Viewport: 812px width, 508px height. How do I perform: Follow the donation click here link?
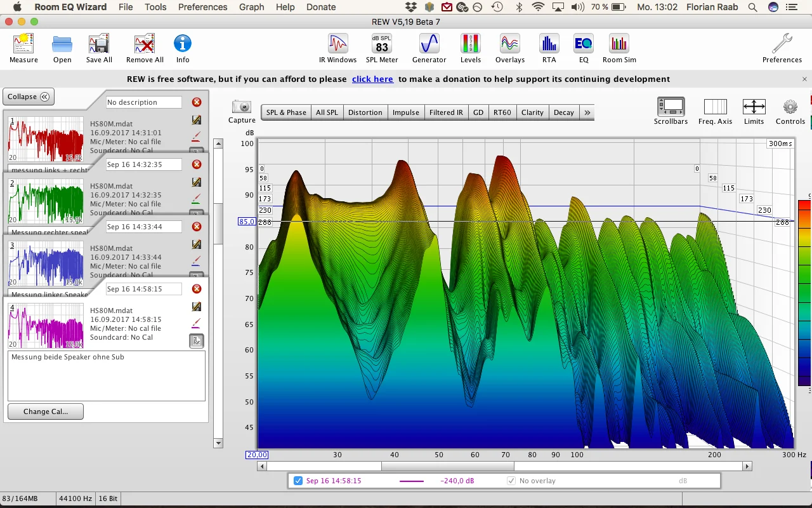click(372, 79)
